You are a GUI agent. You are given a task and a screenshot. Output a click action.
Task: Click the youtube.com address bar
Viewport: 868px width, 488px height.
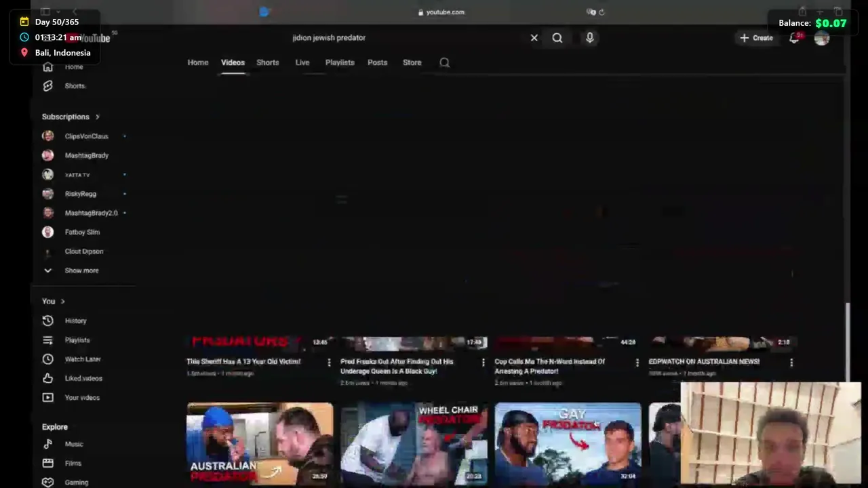[x=441, y=12]
